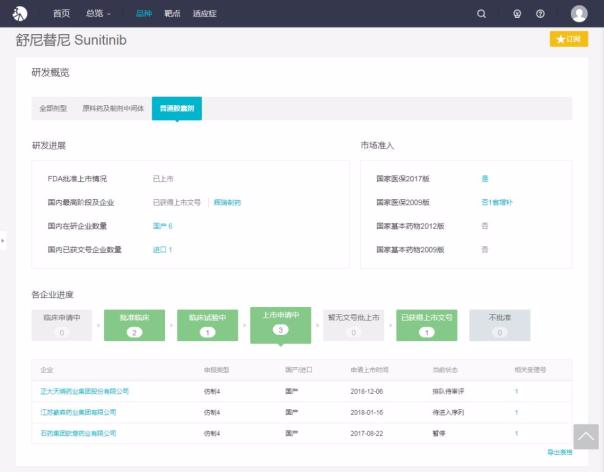Click the 暂停 status cell
Screen dimensions: 604x472
[x=439, y=433]
